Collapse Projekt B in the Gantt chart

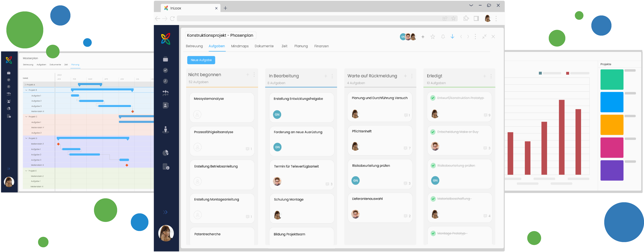point(26,90)
